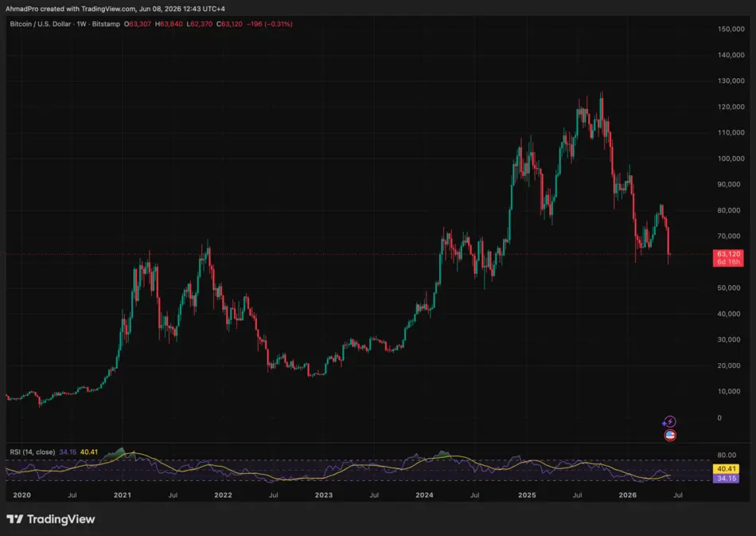
Task: Click the 90,000 price axis label
Action: tap(728, 184)
